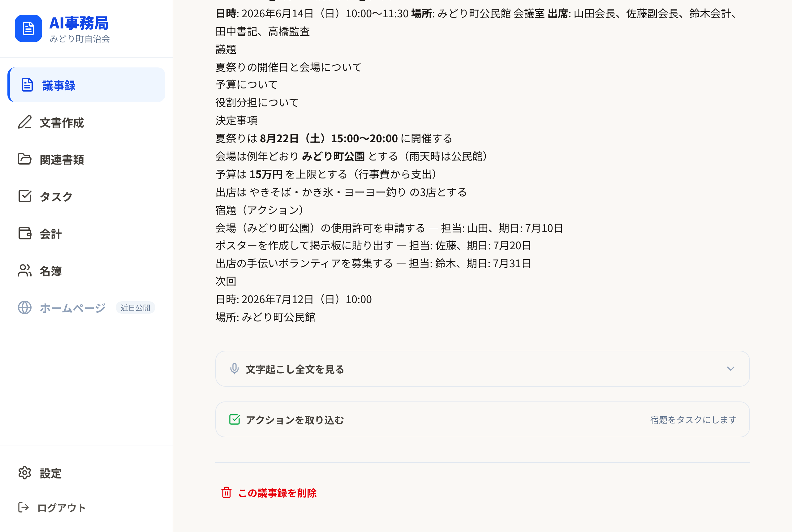Click next meeting date 2026年7月12日（日）10:00
792x532 pixels.
tap(306, 299)
